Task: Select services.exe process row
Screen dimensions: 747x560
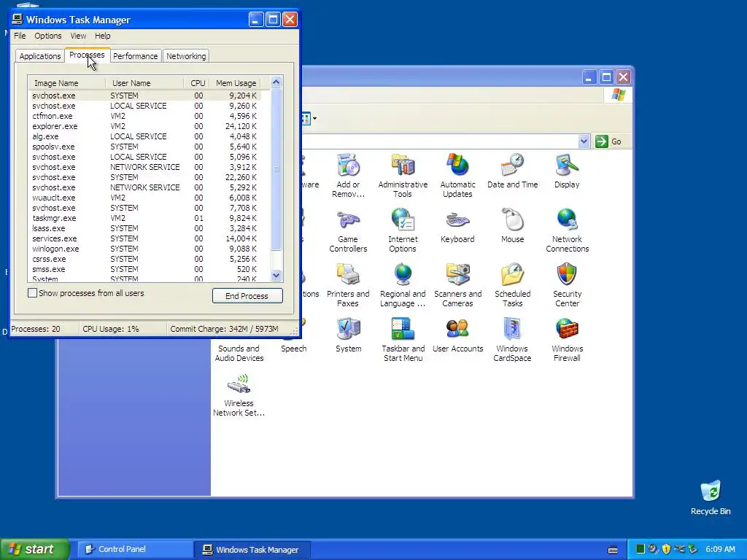Action: [145, 238]
